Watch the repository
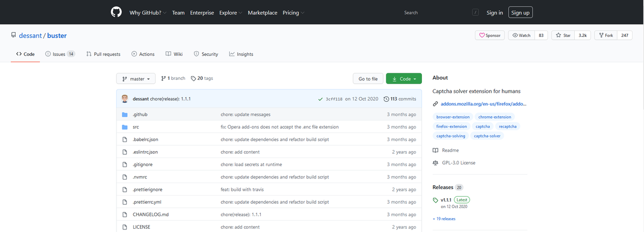 pyautogui.click(x=522, y=35)
